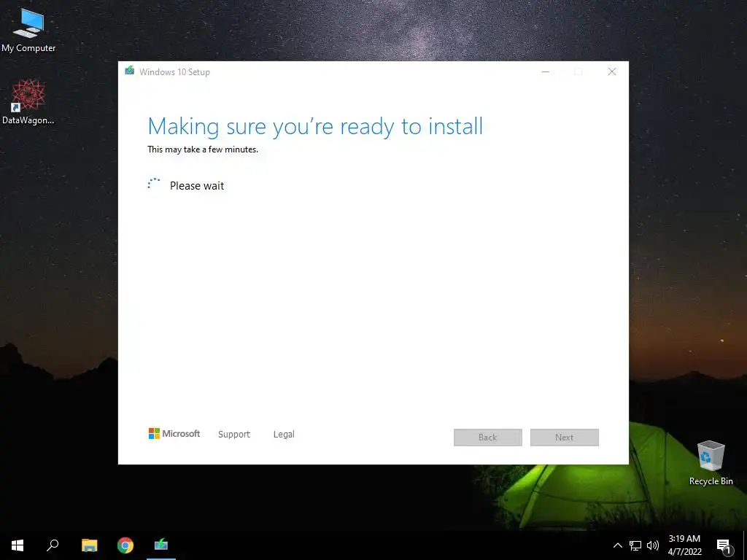Open the My Computer desktop icon
Viewport: 747px width, 560px height.
28,29
